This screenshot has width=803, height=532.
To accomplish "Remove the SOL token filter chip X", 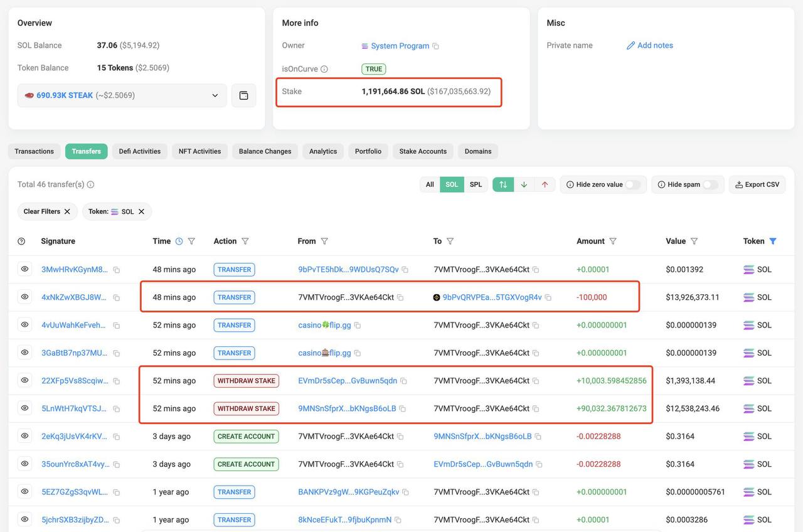I will point(141,211).
